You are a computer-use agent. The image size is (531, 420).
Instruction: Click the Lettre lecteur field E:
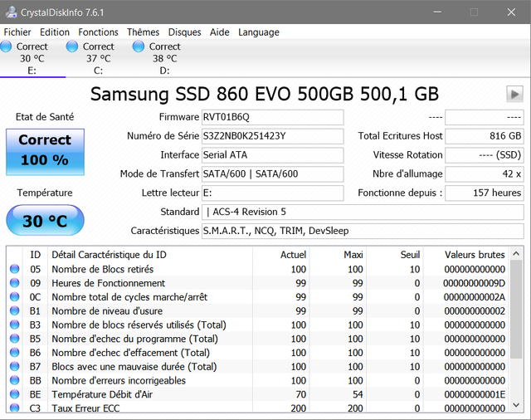[x=273, y=193]
